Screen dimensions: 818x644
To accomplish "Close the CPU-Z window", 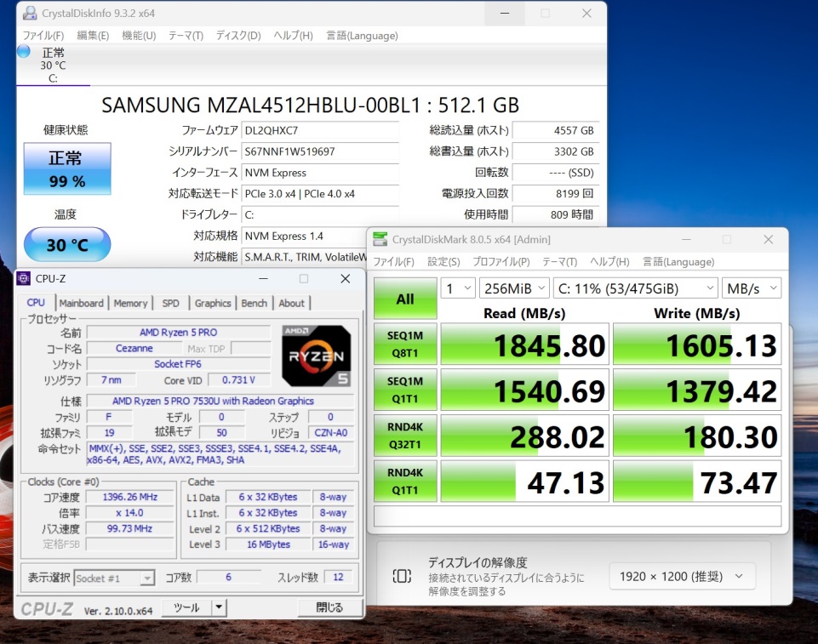I will tap(346, 279).
